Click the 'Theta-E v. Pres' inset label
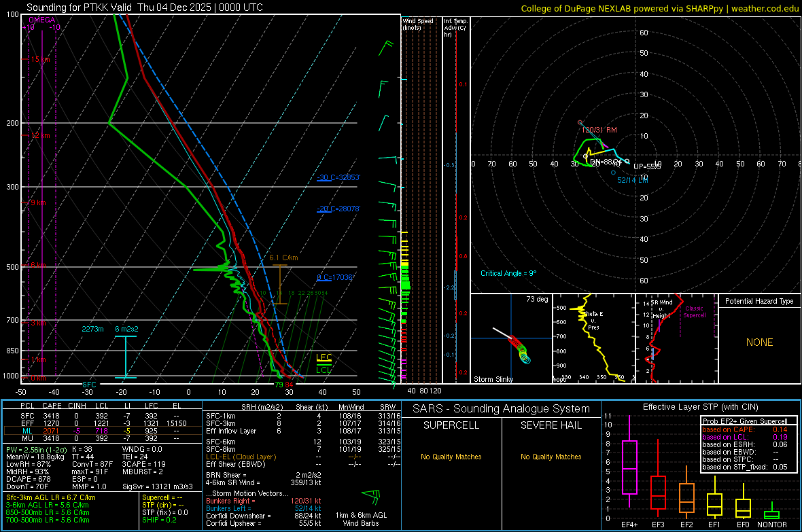 [593, 320]
